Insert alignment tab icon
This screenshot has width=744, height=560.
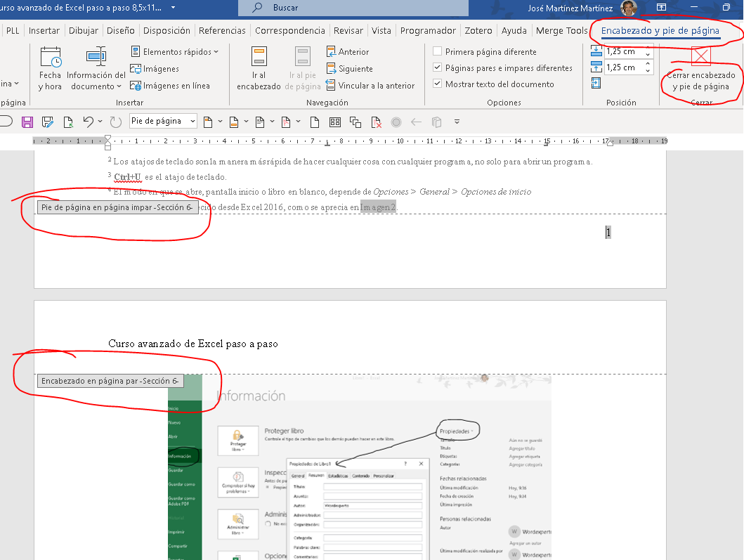[x=596, y=83]
